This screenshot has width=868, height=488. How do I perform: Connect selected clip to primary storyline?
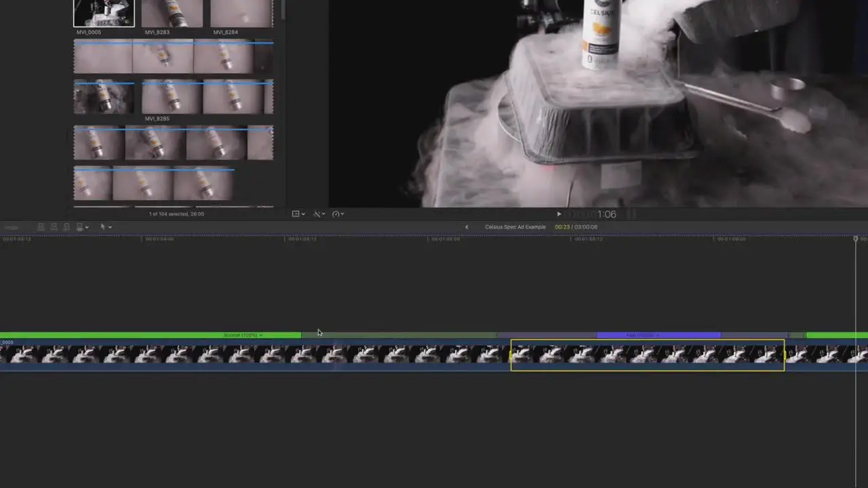41,227
